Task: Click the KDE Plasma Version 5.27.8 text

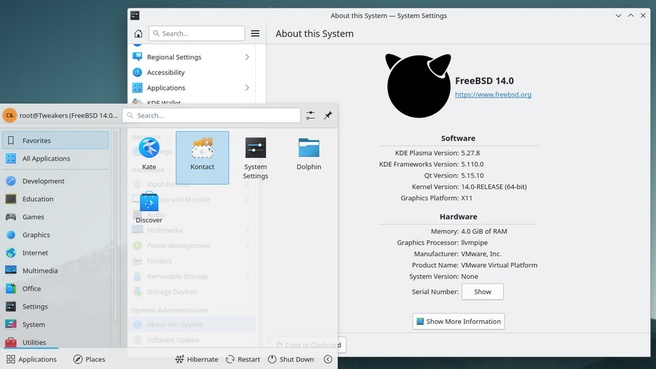Action: pos(437,153)
